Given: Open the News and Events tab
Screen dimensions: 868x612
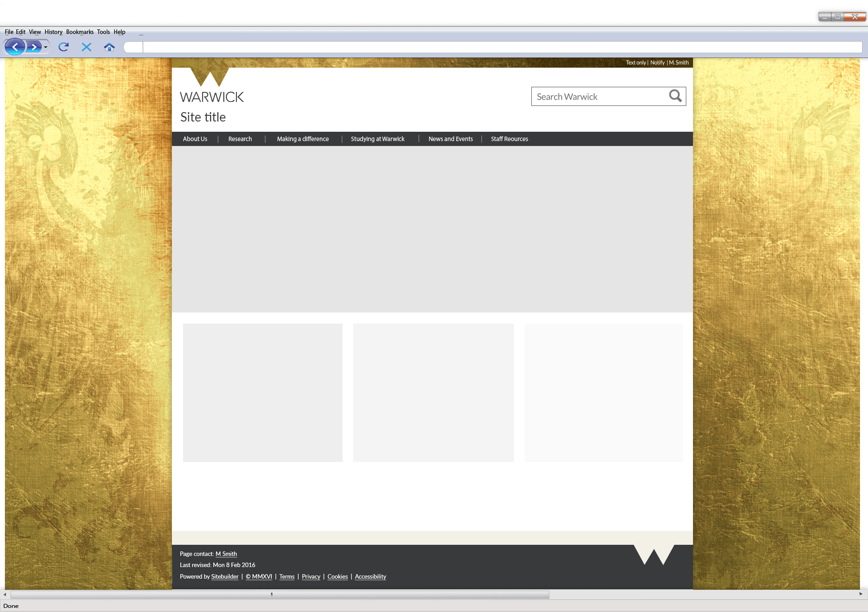Looking at the screenshot, I should (451, 139).
